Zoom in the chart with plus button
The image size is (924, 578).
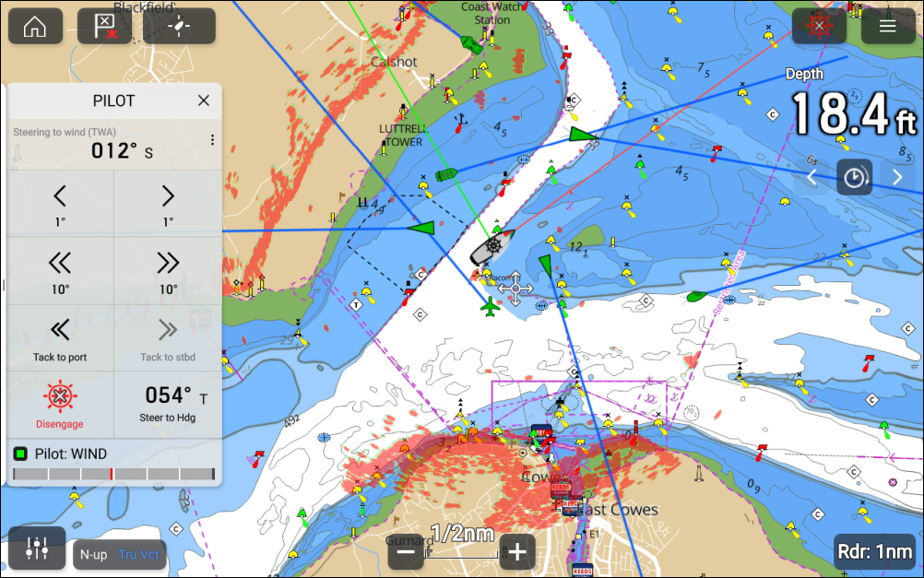[x=517, y=552]
